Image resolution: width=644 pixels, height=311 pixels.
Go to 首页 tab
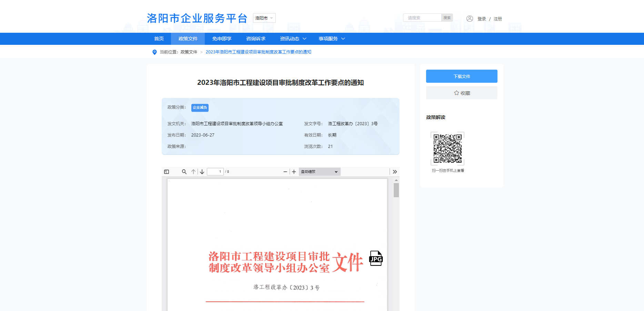(x=159, y=39)
